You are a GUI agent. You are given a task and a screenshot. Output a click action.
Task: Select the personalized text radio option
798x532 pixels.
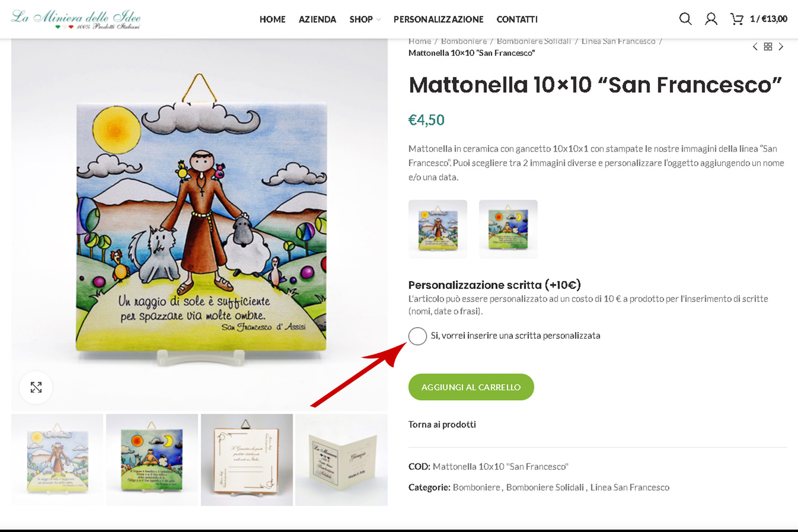click(418, 336)
